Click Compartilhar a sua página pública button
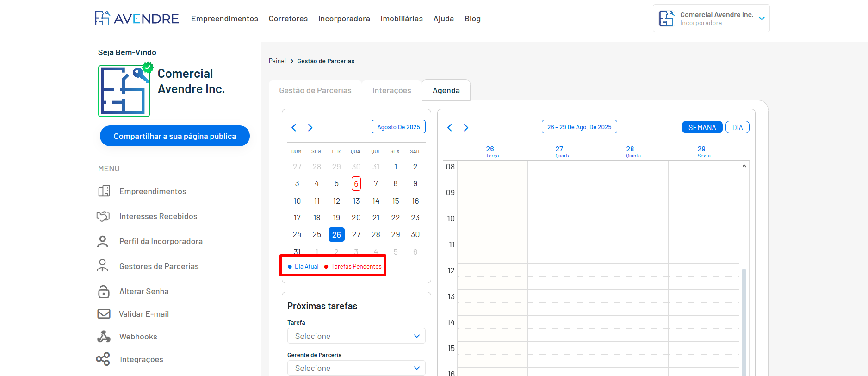This screenshot has width=868, height=376. [175, 136]
